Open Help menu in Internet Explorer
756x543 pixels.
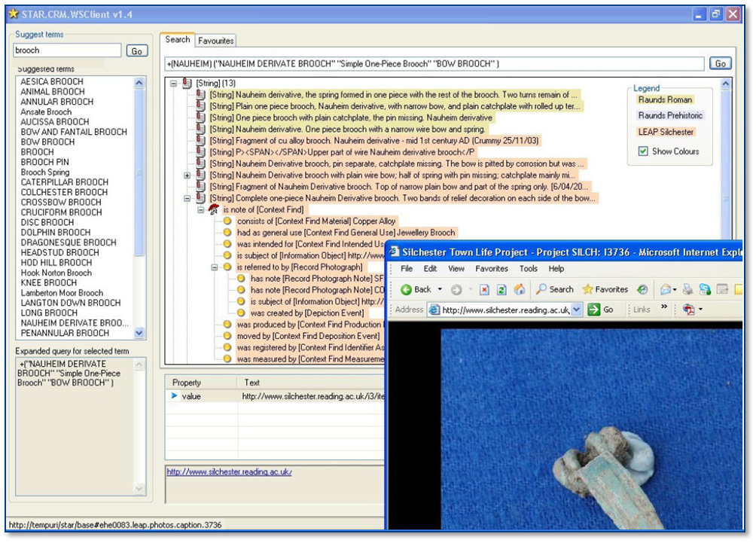tap(556, 269)
